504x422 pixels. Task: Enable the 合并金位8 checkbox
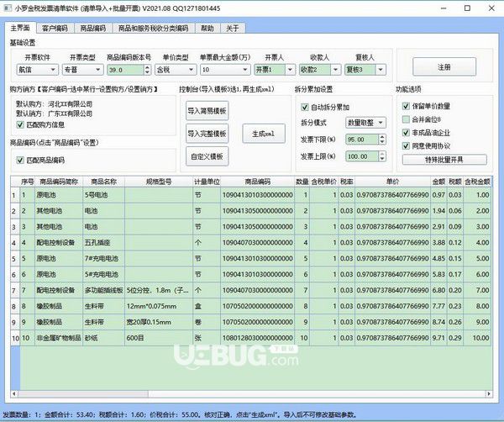click(x=406, y=119)
